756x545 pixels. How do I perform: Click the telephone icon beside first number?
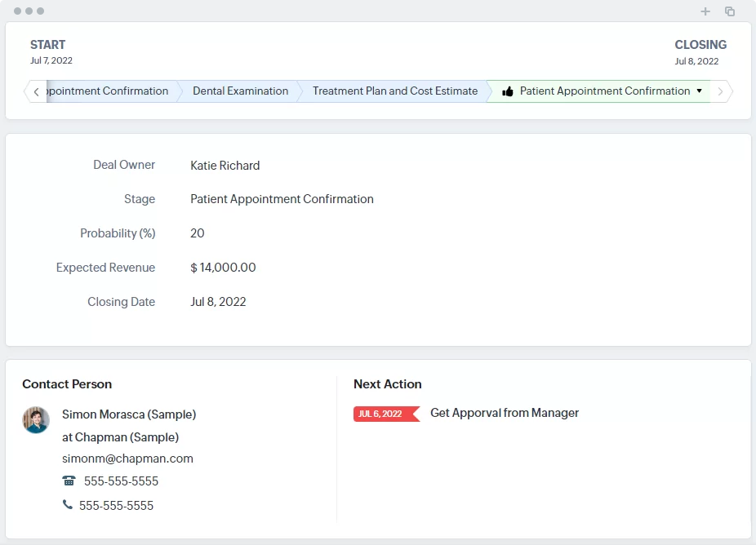click(x=69, y=481)
